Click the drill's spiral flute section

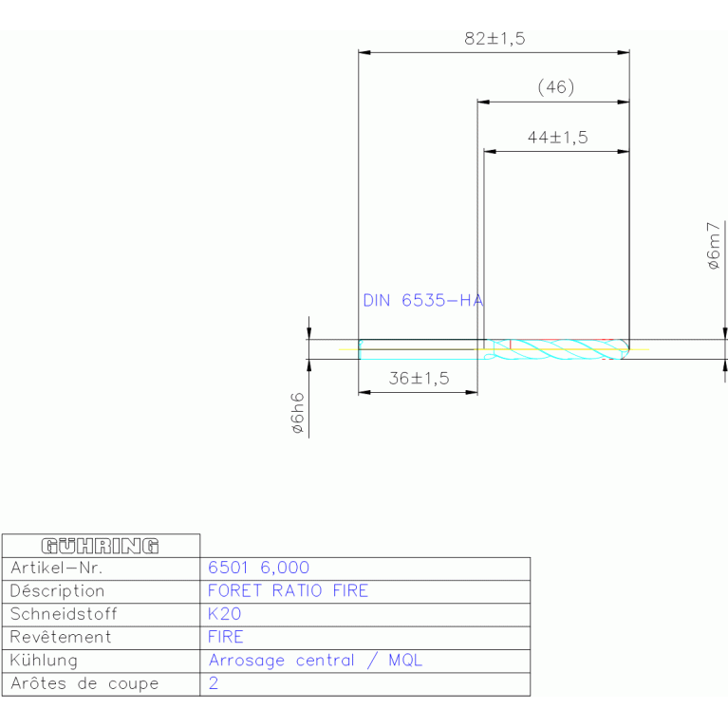coord(565,349)
